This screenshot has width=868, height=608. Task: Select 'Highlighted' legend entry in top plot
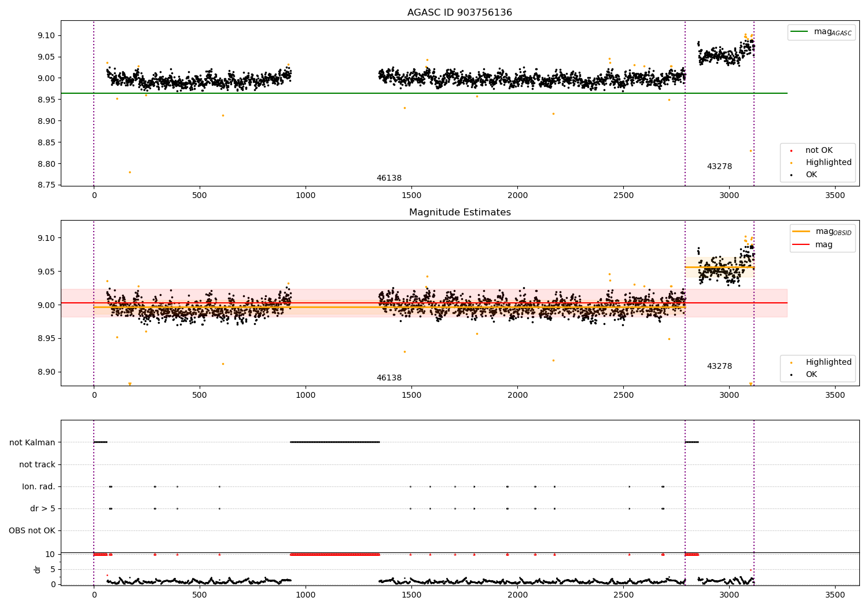click(x=829, y=163)
